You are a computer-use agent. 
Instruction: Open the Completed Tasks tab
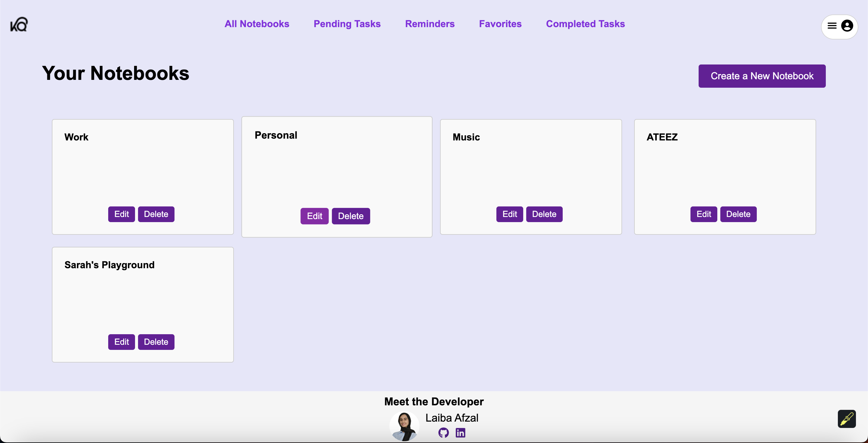[x=585, y=24]
